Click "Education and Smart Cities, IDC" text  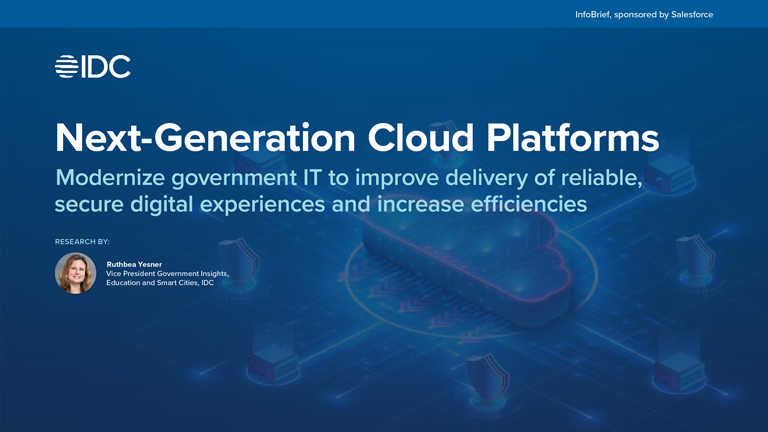160,283
